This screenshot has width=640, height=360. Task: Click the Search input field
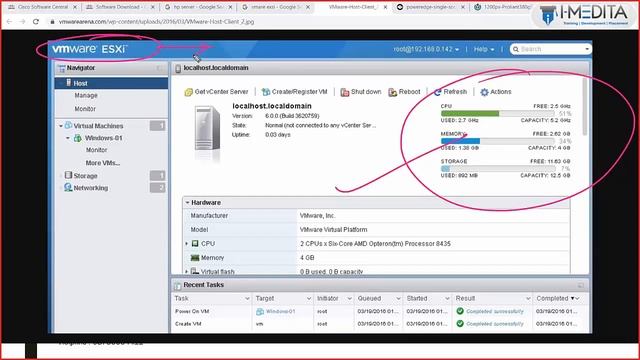click(x=551, y=49)
